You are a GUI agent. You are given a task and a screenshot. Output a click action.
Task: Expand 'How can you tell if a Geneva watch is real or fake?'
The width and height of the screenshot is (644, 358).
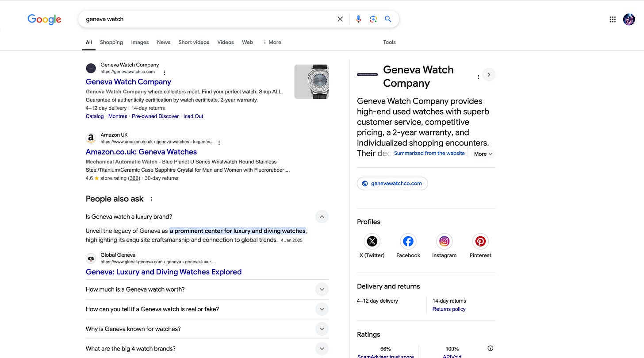pos(322,309)
